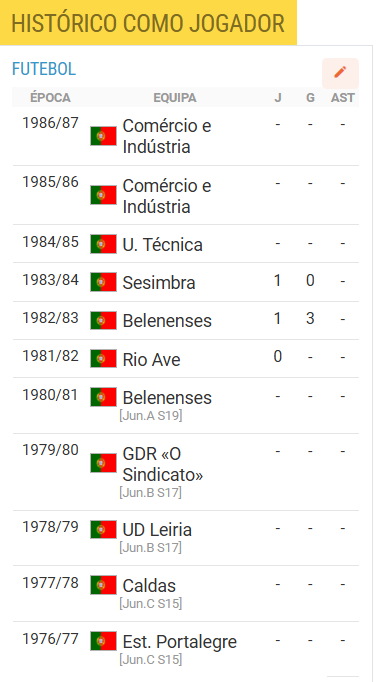Screen dimensions: 386x682
Task: Open Belenenses Jun.A S19 team link
Action: coord(167,398)
